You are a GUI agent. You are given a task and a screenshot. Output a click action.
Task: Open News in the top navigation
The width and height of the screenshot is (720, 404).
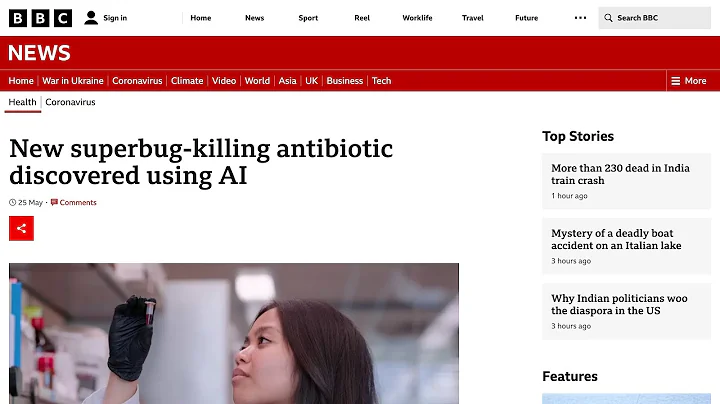[254, 18]
